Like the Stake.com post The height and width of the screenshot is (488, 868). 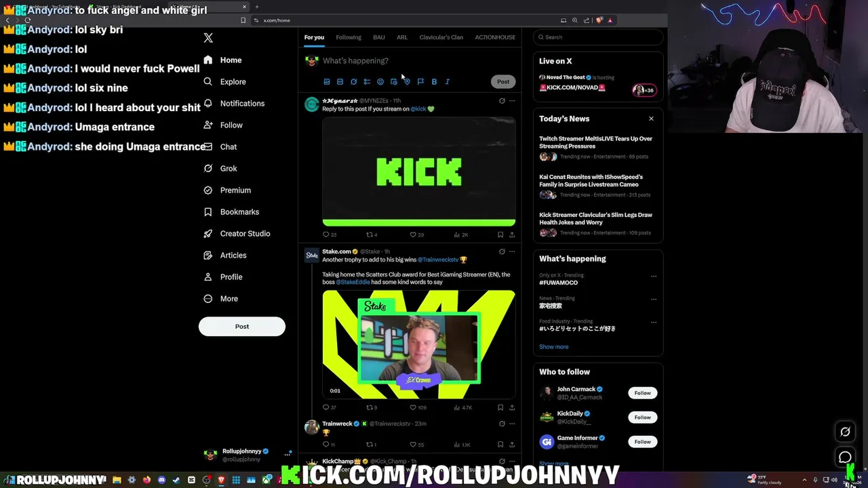click(x=419, y=407)
